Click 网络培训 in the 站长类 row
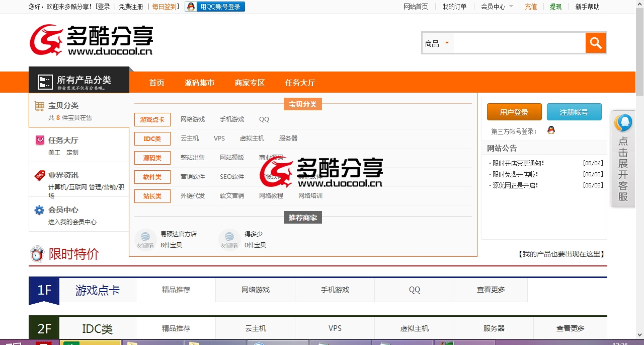The width and height of the screenshot is (644, 345). [310, 196]
